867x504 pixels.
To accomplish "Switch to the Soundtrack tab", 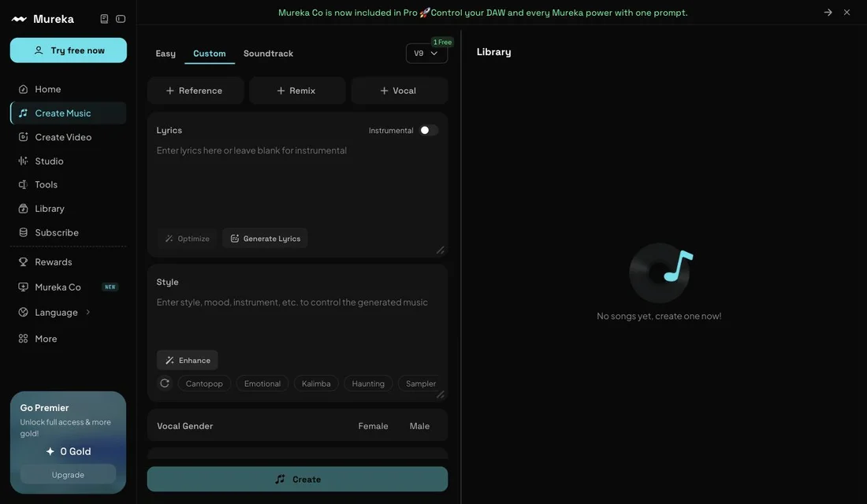I will [268, 54].
